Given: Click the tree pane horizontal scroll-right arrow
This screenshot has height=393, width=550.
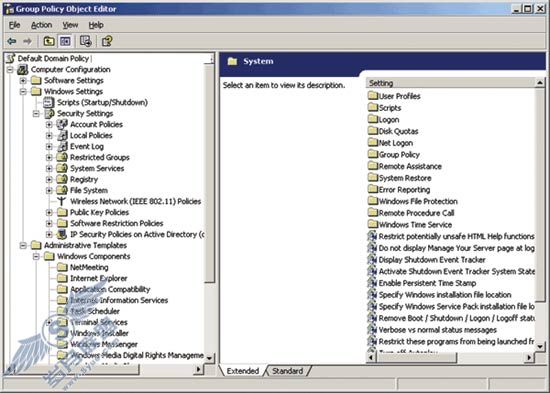Looking at the screenshot, I should (x=199, y=369).
